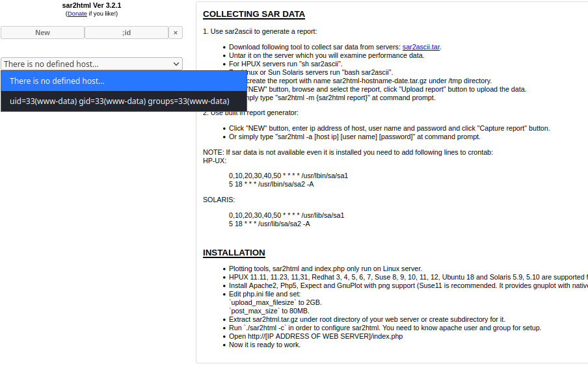Image resolution: width=588 pixels, height=366 pixels.
Task: Click the sar2html Ver 3.2.1 title
Action: [x=91, y=5]
